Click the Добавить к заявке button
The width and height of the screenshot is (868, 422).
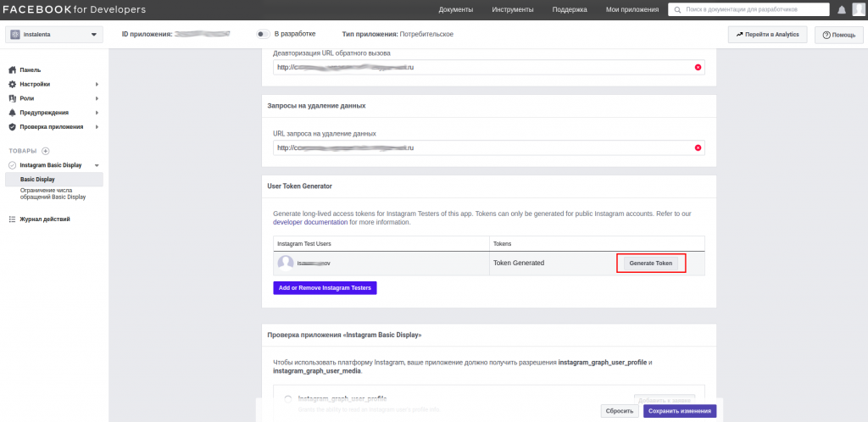tap(665, 400)
